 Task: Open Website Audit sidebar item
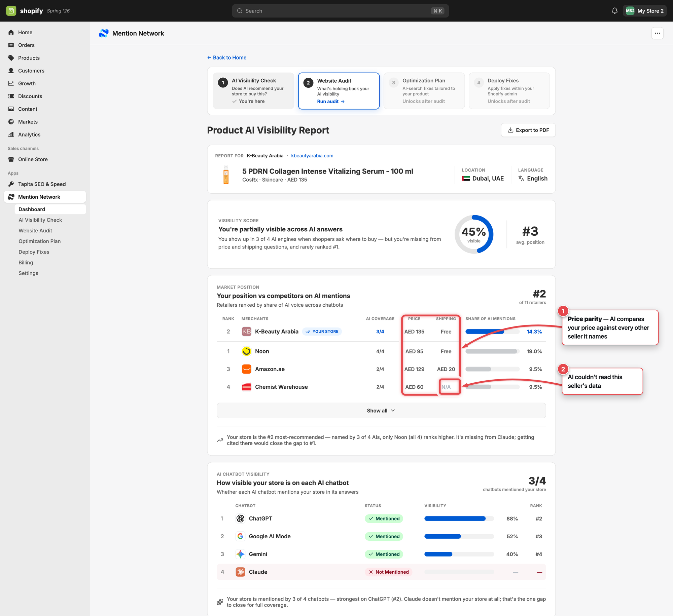(35, 231)
